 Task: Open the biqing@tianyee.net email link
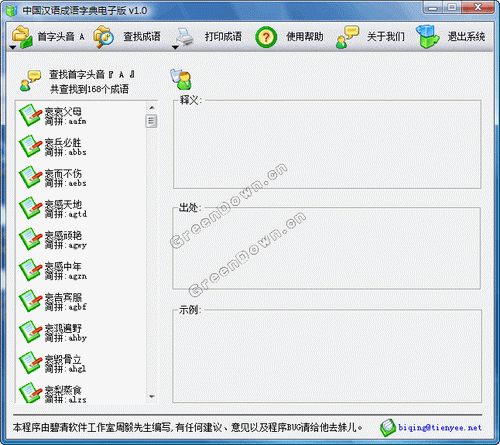point(440,428)
